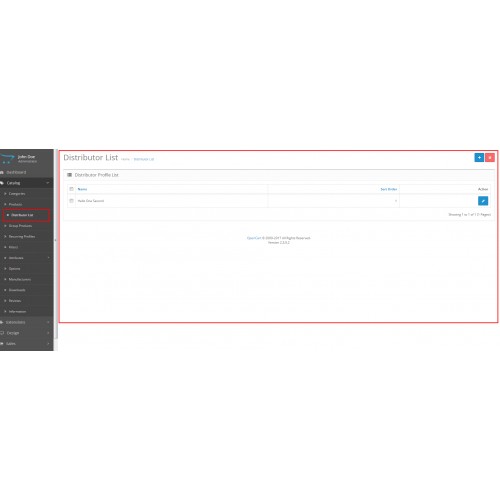Expand the Attributes submenu arrow
Image resolution: width=500 pixels, height=500 pixels.
48,258
